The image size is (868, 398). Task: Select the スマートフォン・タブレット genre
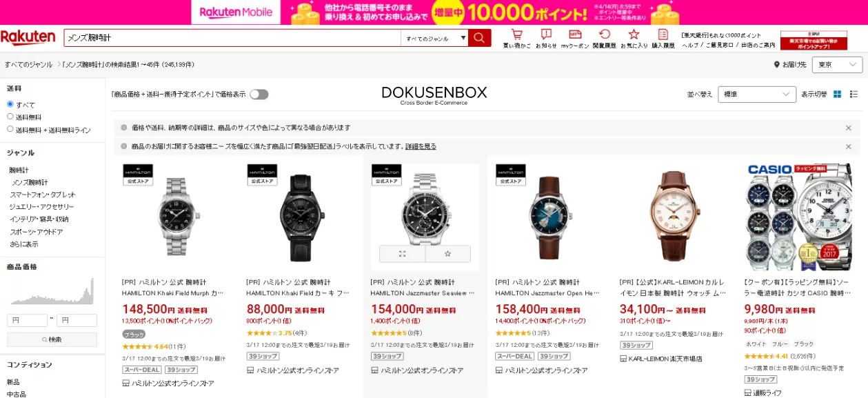click(43, 195)
